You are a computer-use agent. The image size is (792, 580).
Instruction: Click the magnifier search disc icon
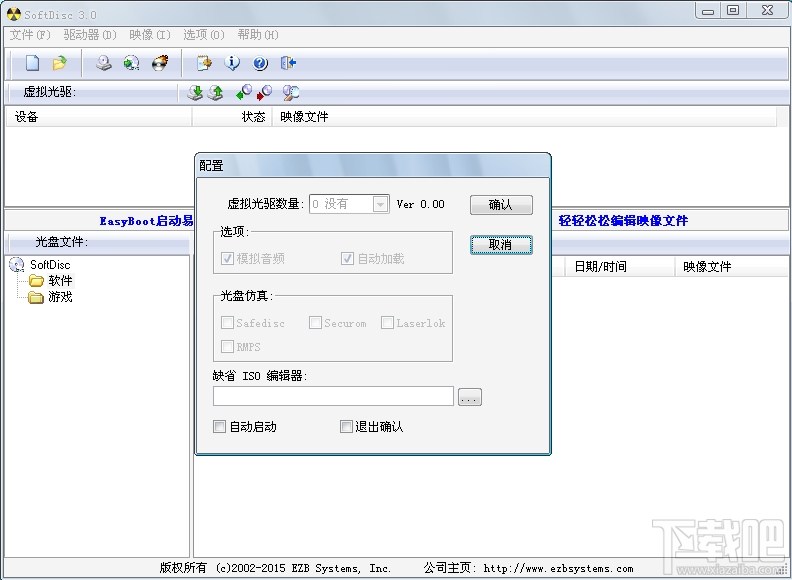click(x=290, y=92)
